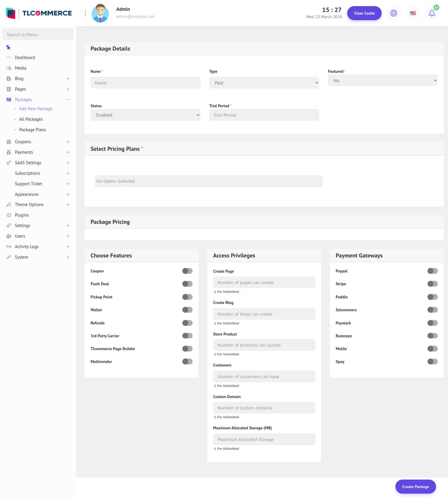Click the Clear Cache button
The height and width of the screenshot is (498, 448).
[x=364, y=13]
